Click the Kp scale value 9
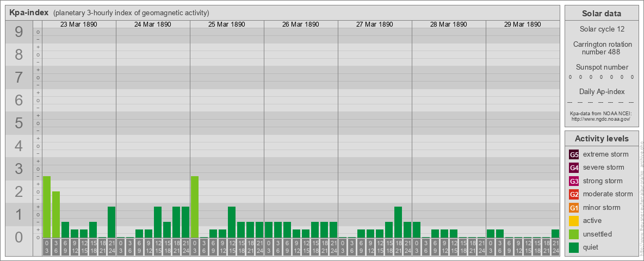The width and height of the screenshot is (644, 261). click(19, 32)
